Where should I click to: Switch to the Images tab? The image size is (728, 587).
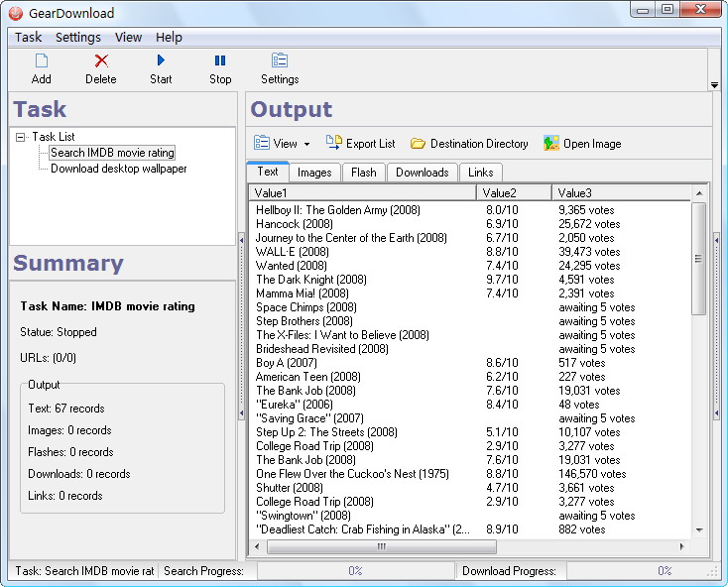(314, 173)
